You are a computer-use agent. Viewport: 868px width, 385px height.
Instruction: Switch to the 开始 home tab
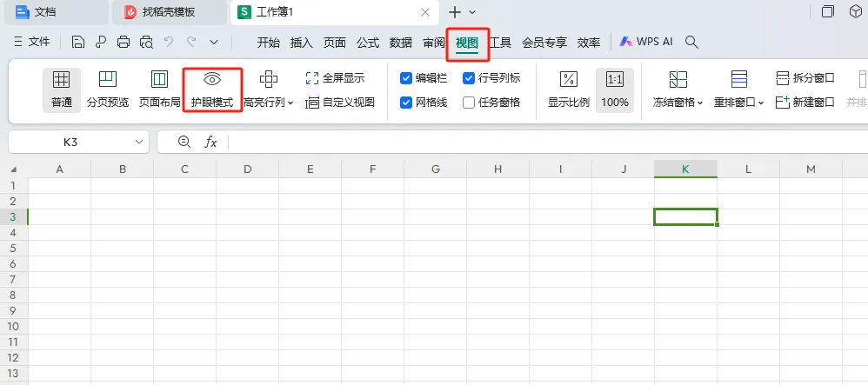point(269,43)
